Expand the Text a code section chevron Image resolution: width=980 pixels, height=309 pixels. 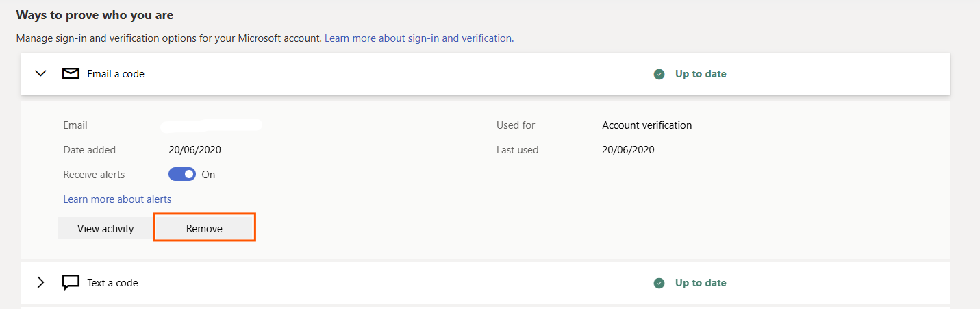[x=40, y=282]
